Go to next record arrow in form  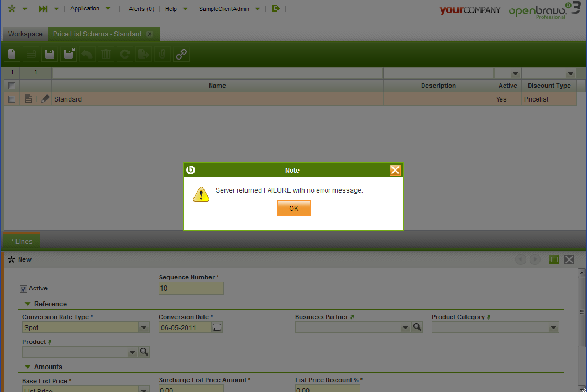pos(535,259)
